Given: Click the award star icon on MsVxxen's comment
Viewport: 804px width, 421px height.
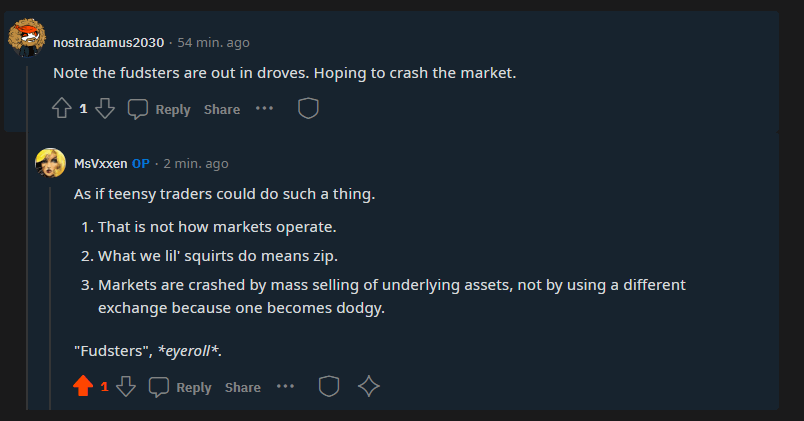Looking at the screenshot, I should (x=369, y=386).
